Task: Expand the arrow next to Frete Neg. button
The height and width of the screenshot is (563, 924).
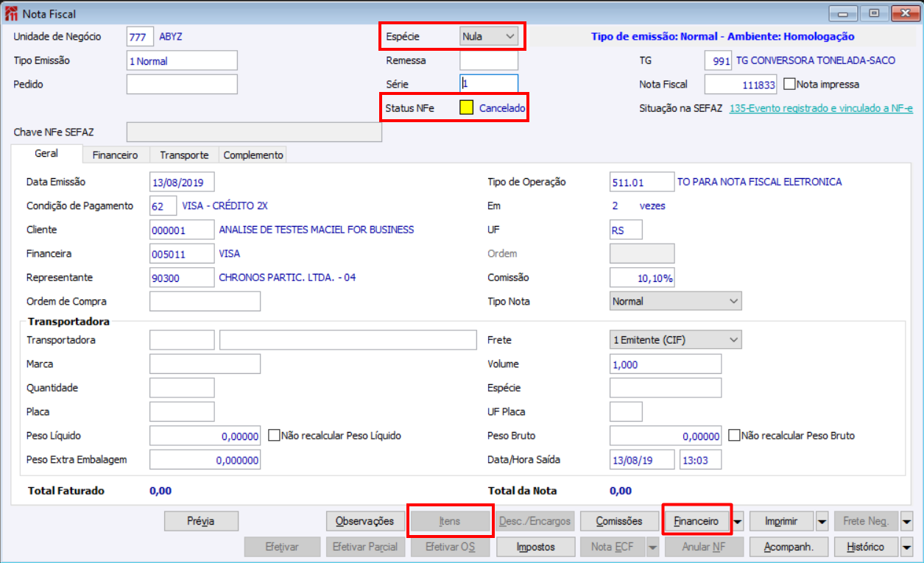Action: coord(907,521)
